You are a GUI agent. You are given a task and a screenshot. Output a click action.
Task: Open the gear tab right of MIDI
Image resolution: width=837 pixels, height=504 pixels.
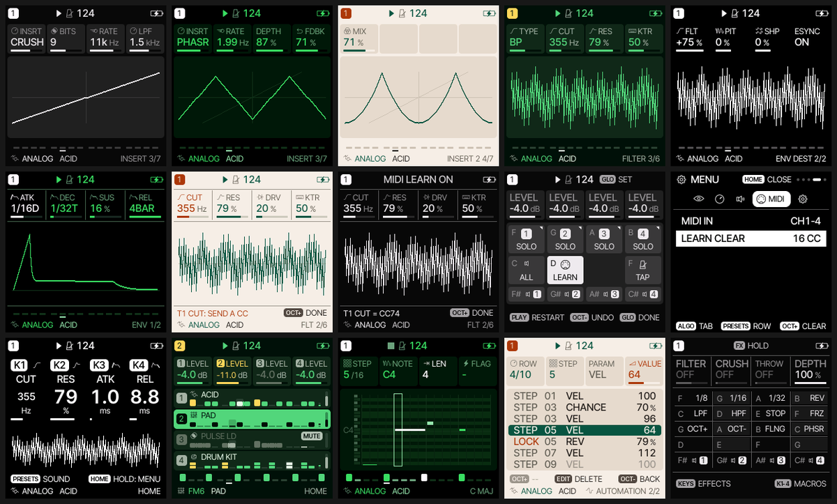pyautogui.click(x=803, y=199)
